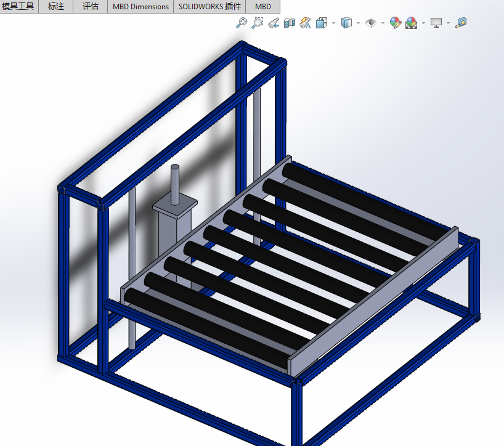Toggle Hide/Show Items eye icon
The image size is (504, 446).
[371, 23]
